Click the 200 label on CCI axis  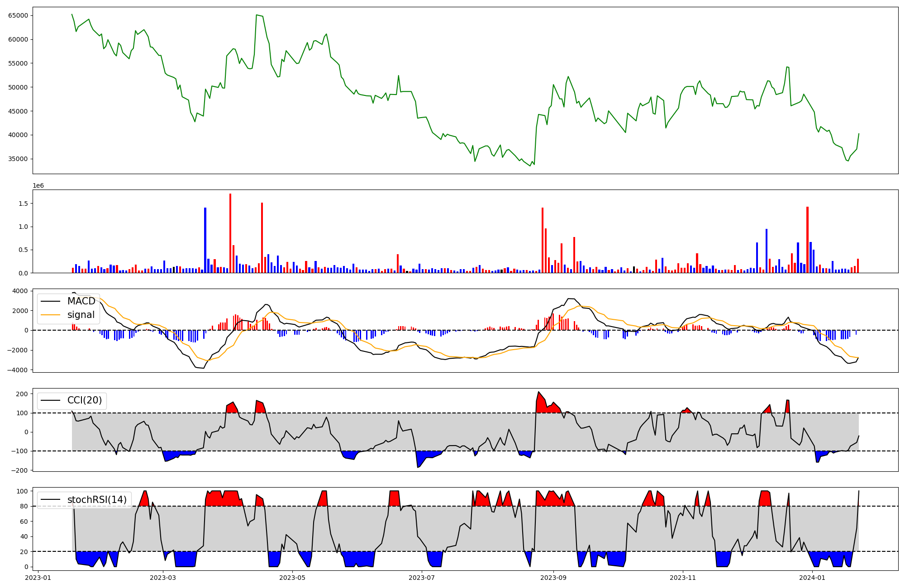pos(22,394)
